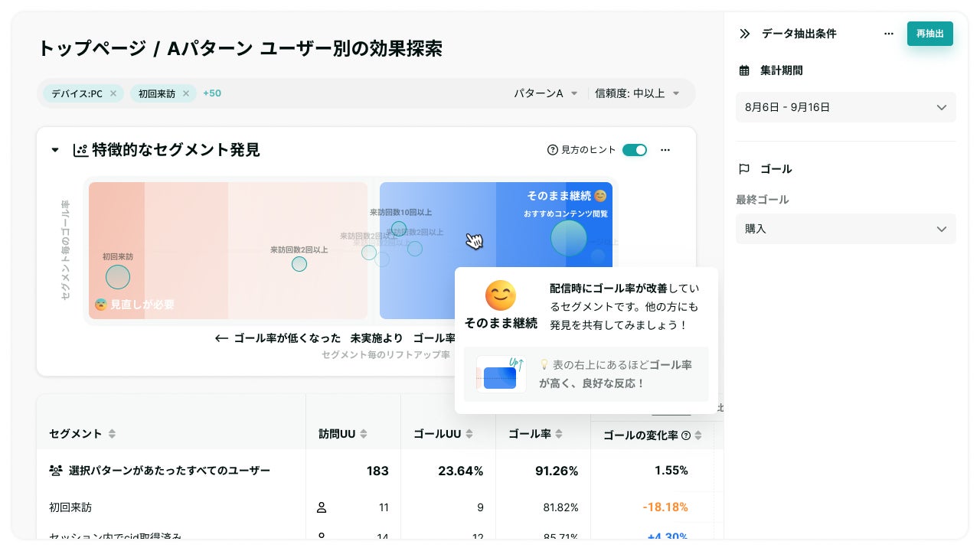Open the 信頼度: 中以上 dropdown

[x=637, y=93]
